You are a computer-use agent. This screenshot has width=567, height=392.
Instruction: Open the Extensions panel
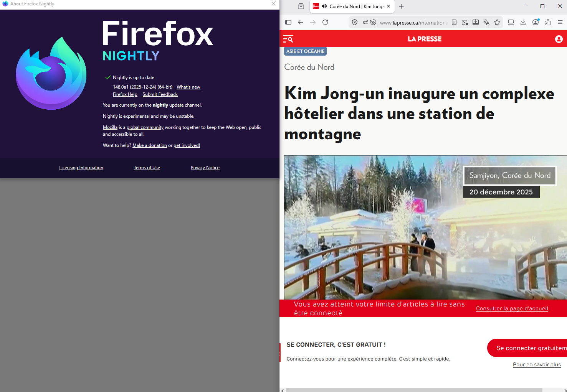[x=548, y=22]
